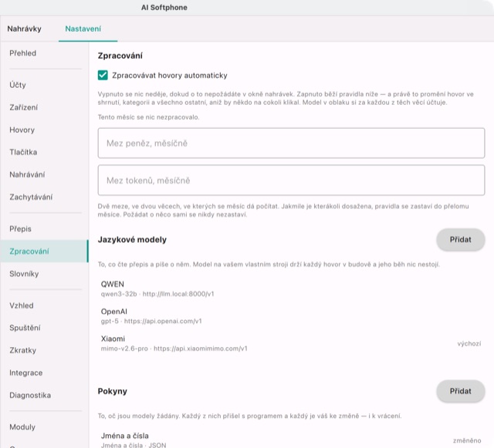Go to Účty settings
Image resolution: width=494 pixels, height=448 pixels.
[44, 85]
